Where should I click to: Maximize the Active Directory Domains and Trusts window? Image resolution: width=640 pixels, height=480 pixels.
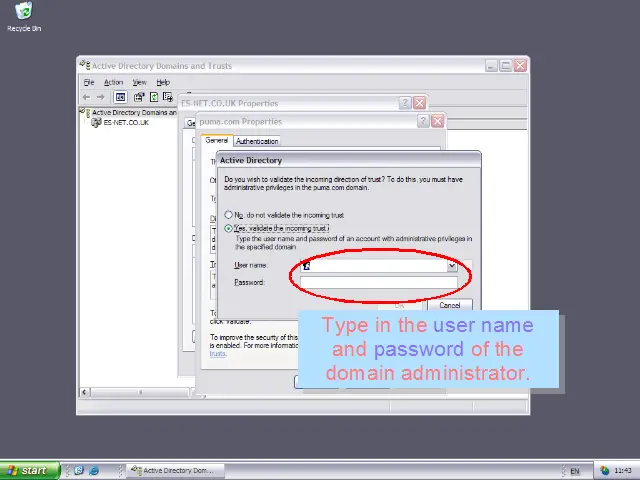pyautogui.click(x=505, y=65)
